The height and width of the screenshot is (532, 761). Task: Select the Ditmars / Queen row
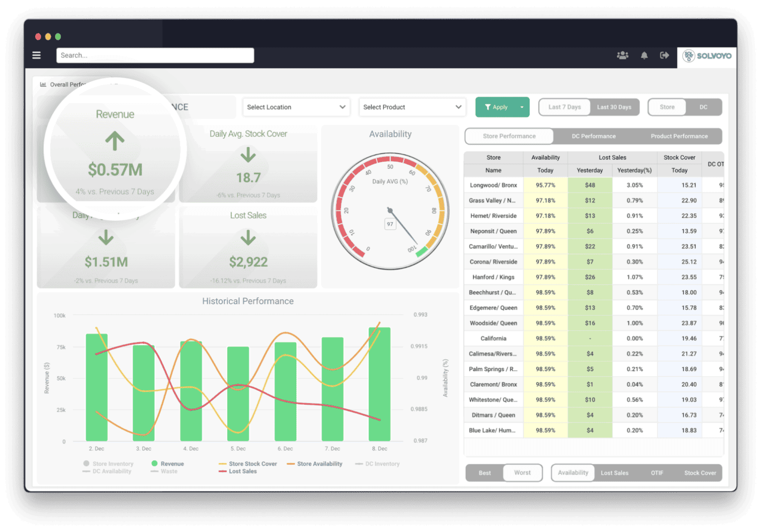[594, 415]
